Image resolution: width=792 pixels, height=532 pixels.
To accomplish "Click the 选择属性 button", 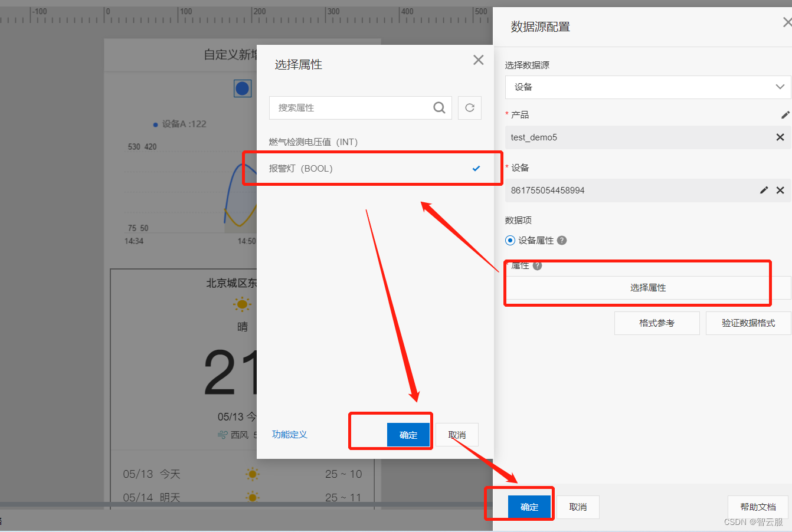I will point(648,288).
